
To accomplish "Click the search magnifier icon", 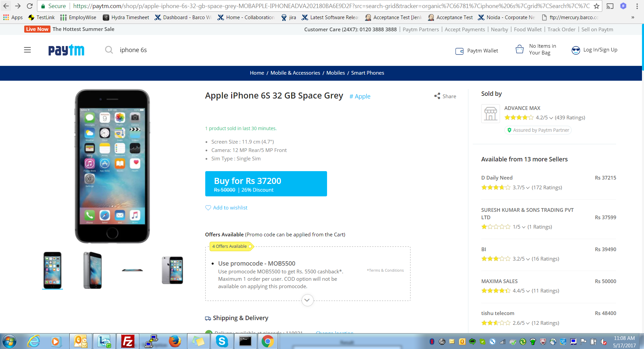I will pos(109,50).
